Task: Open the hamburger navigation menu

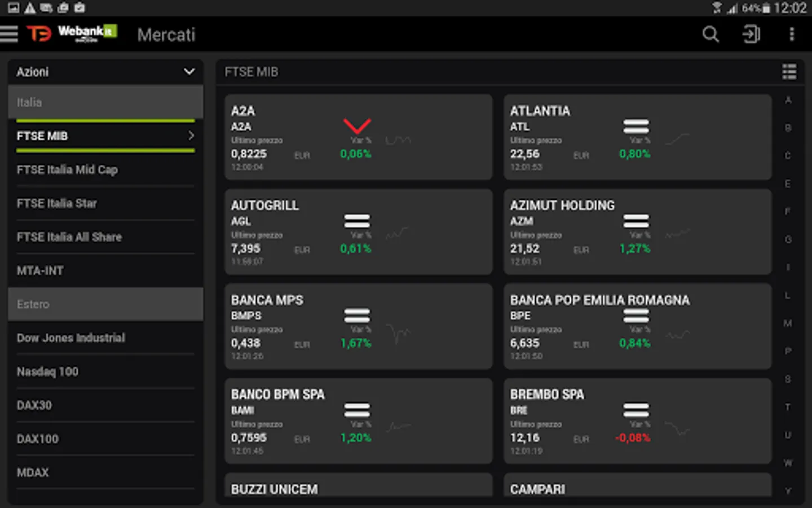Action: pyautogui.click(x=9, y=34)
